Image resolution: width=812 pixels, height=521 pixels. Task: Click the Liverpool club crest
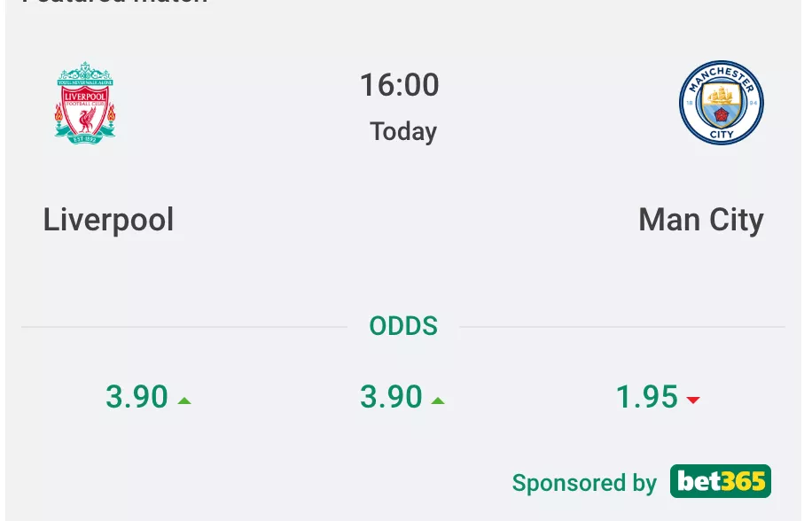coord(85,102)
